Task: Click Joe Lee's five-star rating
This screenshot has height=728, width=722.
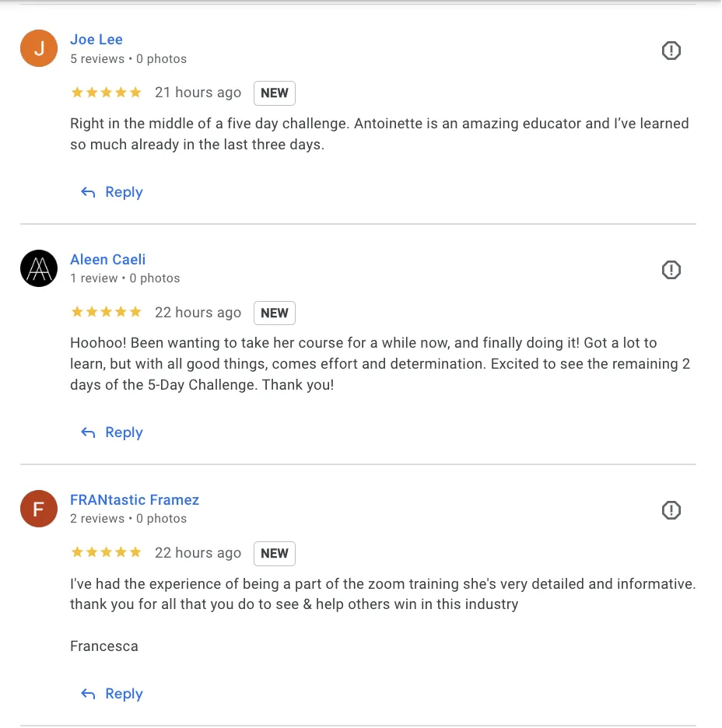Action: pos(106,93)
